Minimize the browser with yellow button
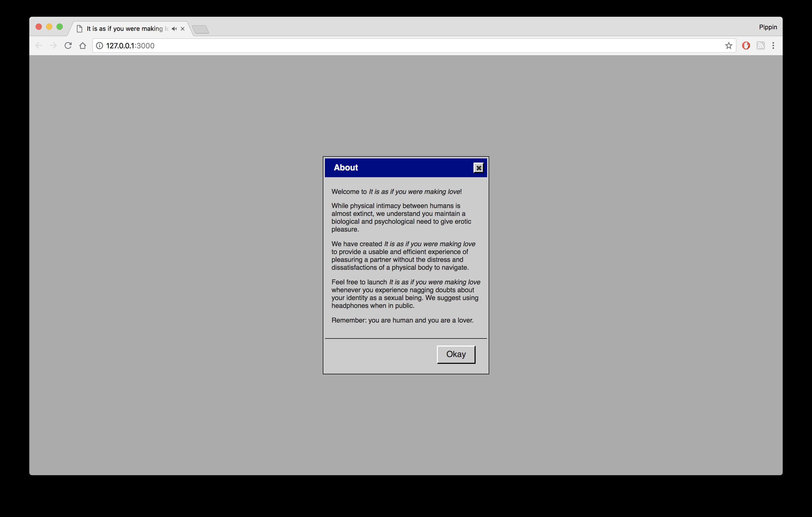Viewport: 812px width, 517px height. pyautogui.click(x=49, y=27)
